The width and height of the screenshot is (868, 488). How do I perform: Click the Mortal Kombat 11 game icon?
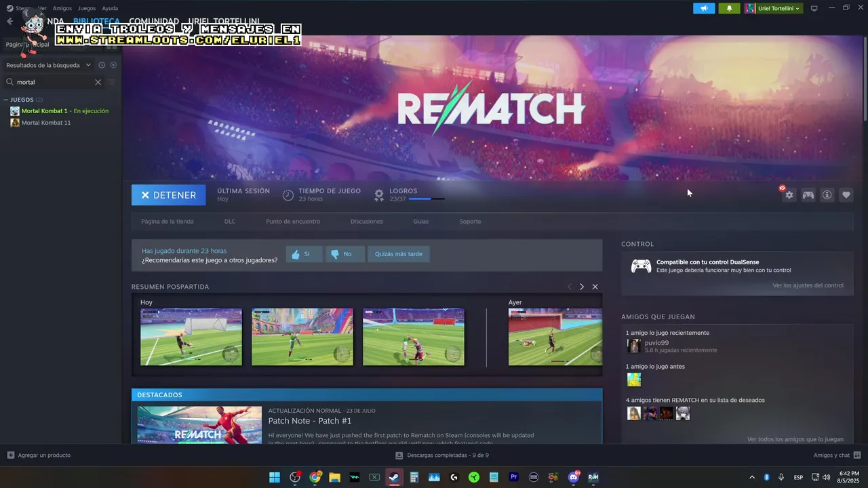tap(15, 123)
